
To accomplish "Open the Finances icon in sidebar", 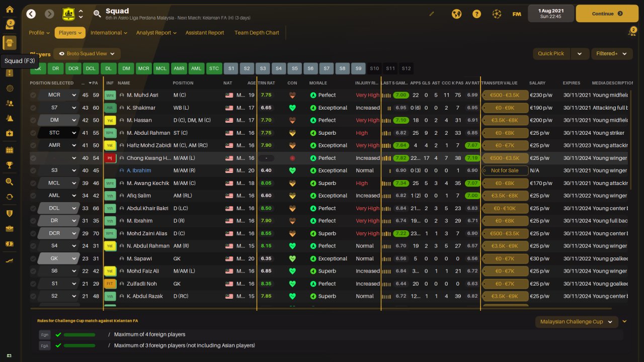I will point(10,244).
